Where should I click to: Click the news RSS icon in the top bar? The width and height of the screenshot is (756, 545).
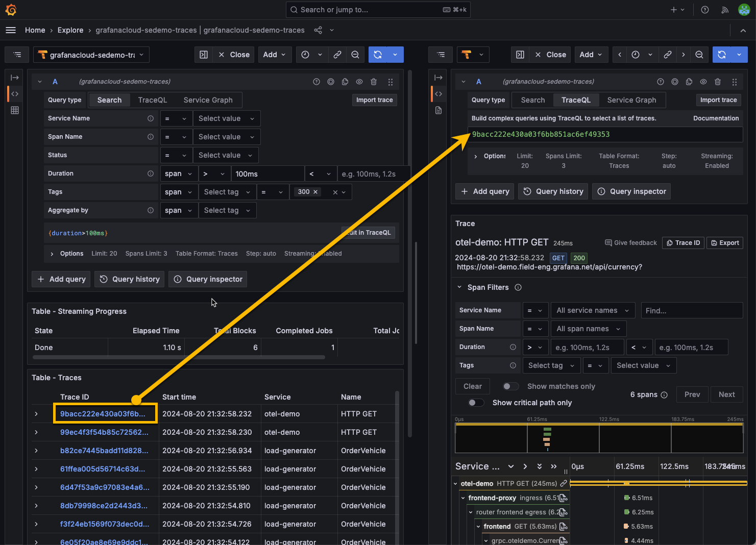(725, 10)
